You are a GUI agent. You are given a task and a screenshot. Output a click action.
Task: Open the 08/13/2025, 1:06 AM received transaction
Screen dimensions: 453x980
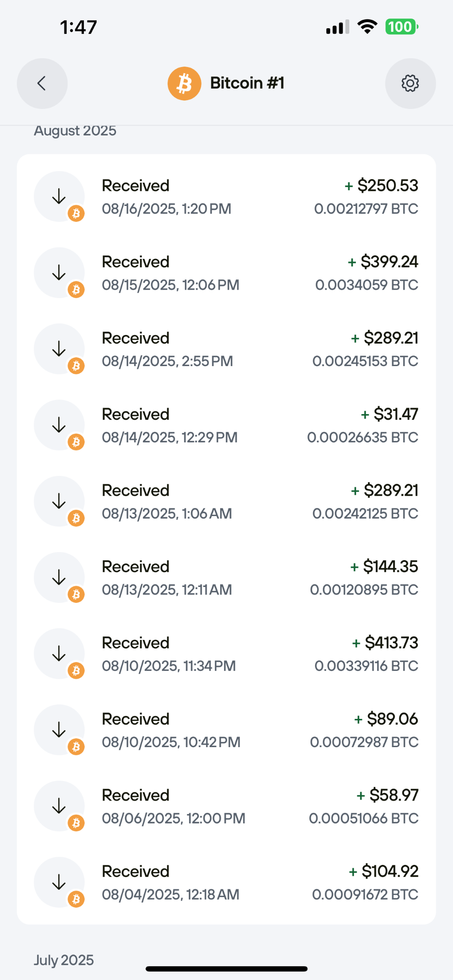tap(226, 501)
